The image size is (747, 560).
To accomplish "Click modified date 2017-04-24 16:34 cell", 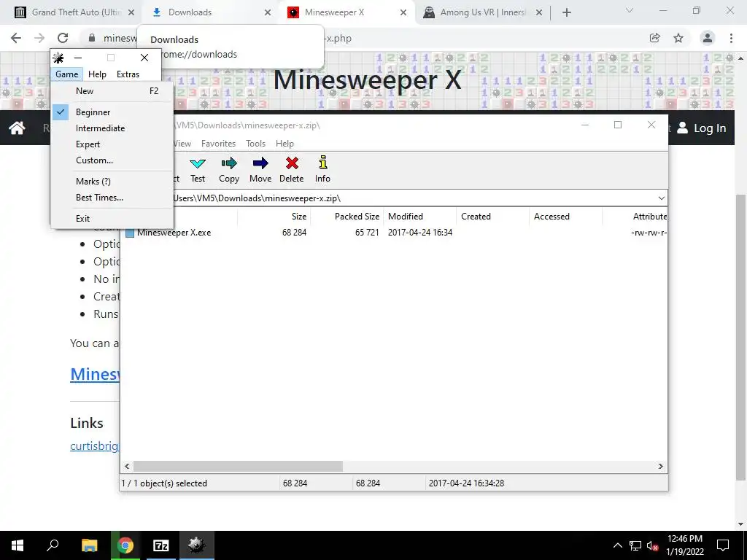I will coord(419,233).
